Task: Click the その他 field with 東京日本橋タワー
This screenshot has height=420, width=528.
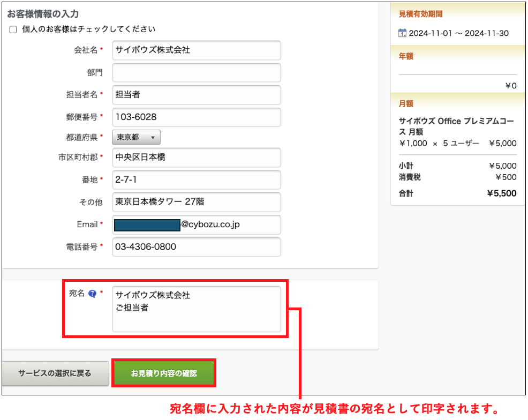Action: point(196,202)
